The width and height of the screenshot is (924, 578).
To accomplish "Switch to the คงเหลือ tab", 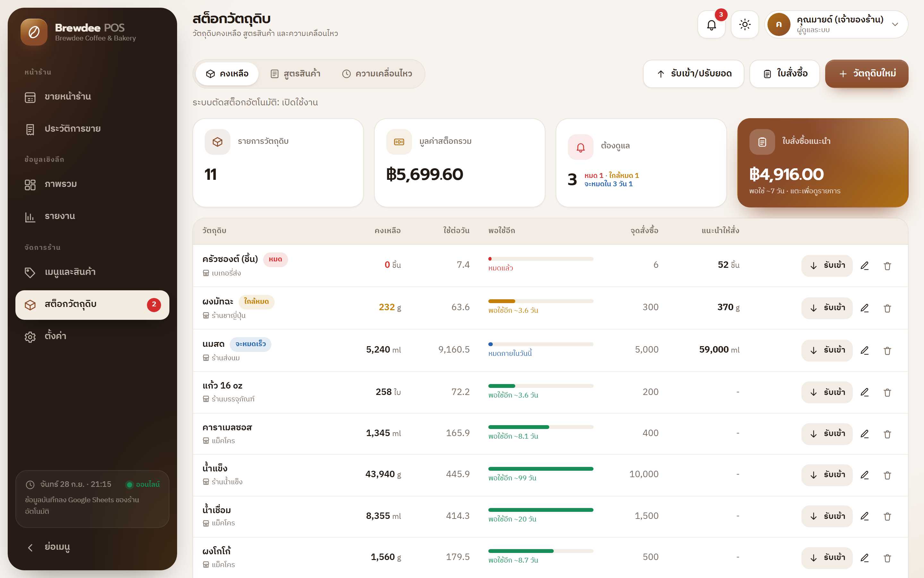I will coord(227,74).
